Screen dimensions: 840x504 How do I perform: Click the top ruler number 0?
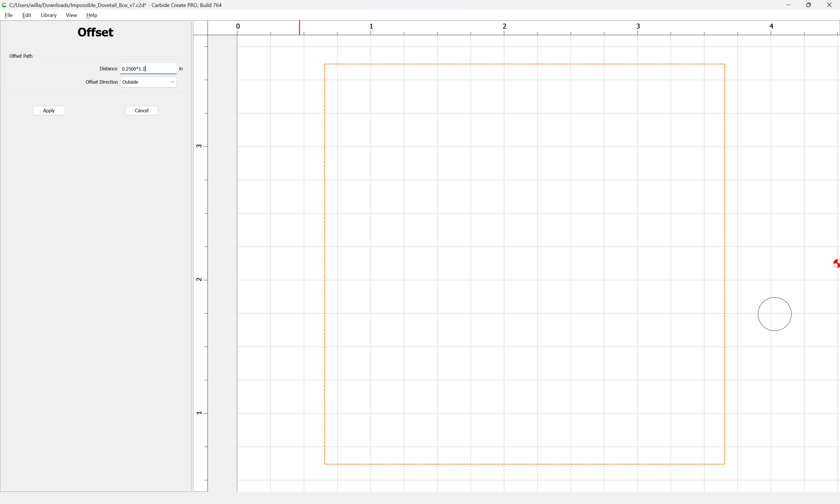tap(238, 26)
